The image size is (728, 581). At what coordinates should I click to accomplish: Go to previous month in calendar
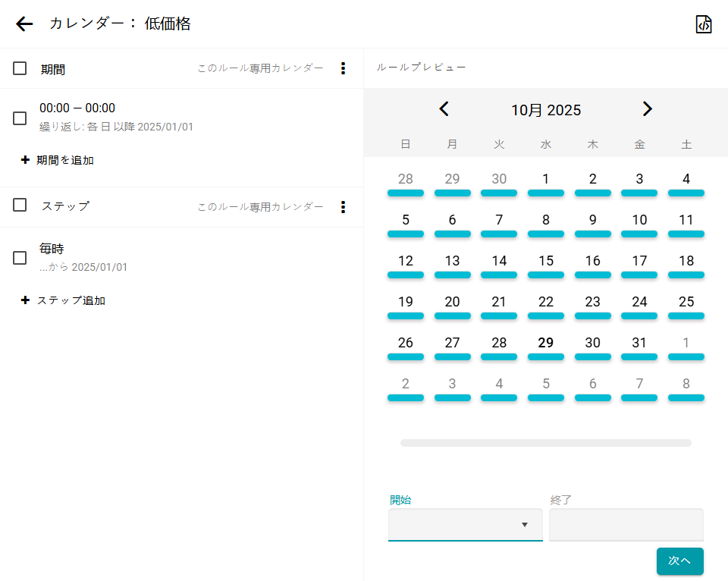coord(444,109)
